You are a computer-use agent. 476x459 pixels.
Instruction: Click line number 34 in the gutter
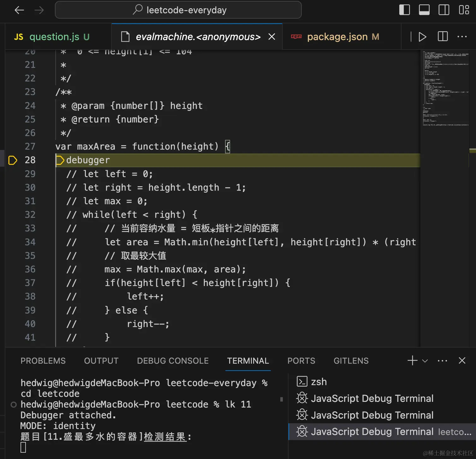coord(30,242)
